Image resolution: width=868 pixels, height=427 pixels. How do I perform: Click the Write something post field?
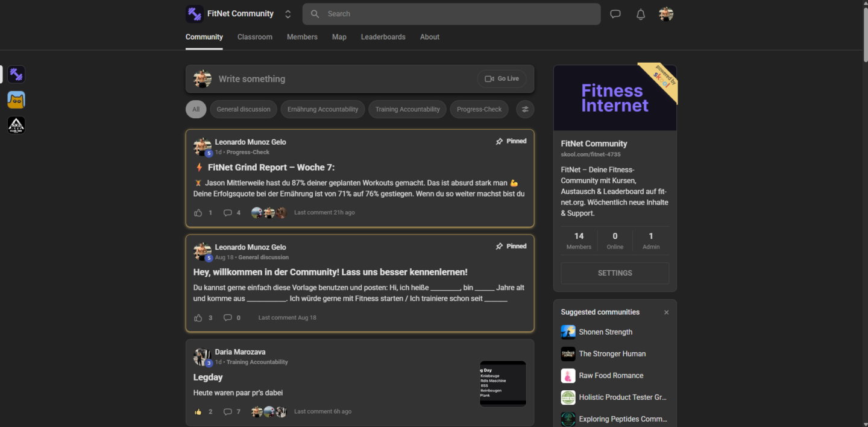coord(344,79)
